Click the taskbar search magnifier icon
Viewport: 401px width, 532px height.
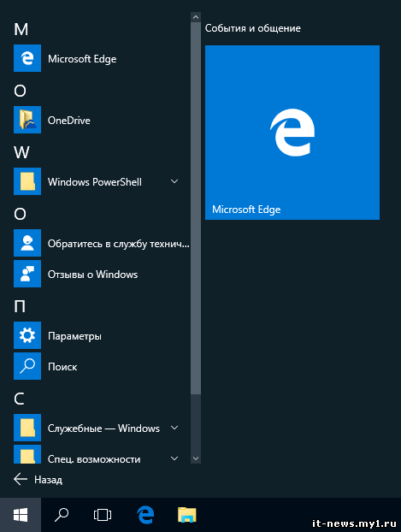pos(62,515)
